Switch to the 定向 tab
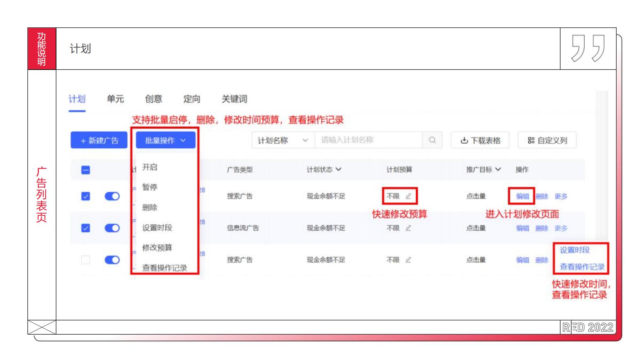The width and height of the screenshot is (644, 362). coord(192,99)
